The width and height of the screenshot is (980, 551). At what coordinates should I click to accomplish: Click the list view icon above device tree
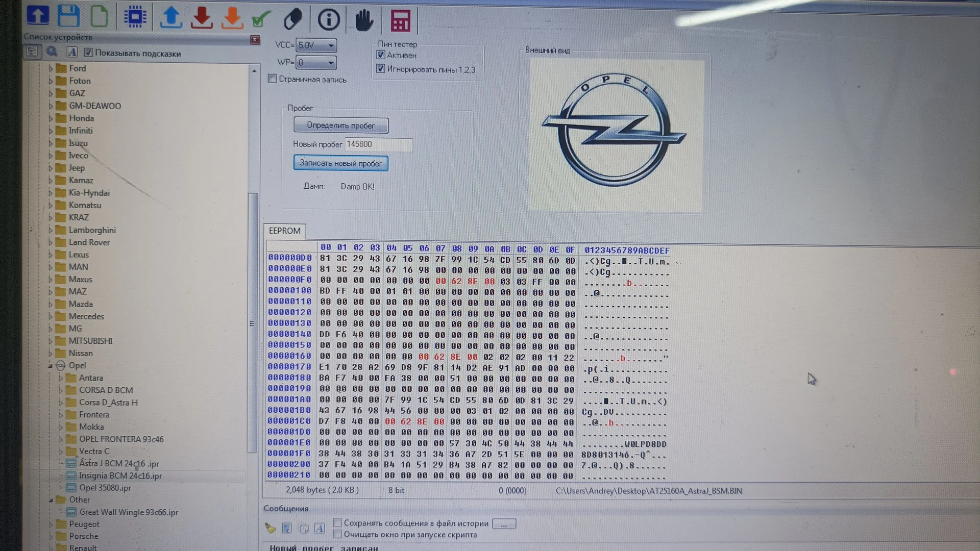pyautogui.click(x=32, y=52)
